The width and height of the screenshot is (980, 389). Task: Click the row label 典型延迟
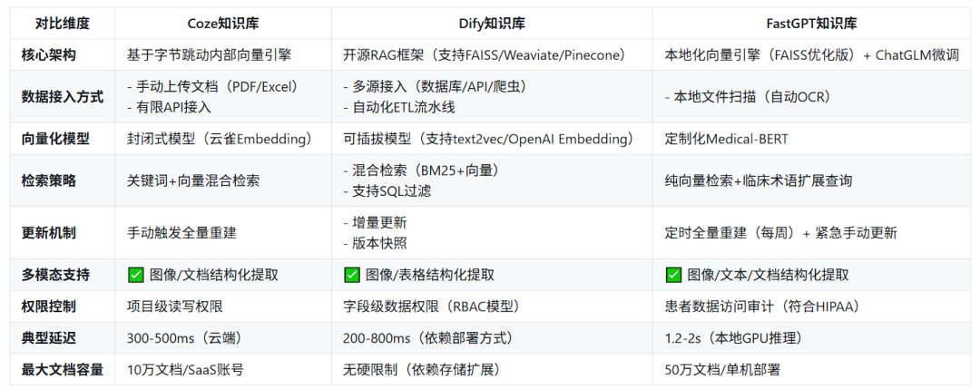tap(48, 338)
